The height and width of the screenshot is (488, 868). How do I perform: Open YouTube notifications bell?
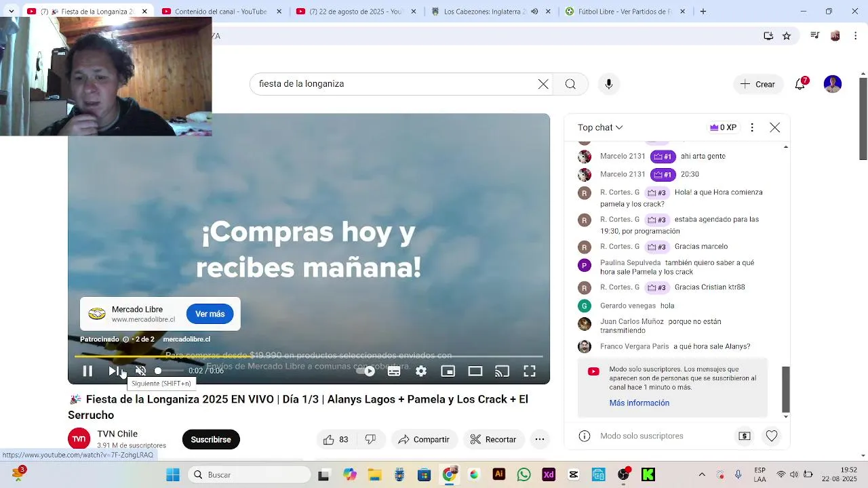click(x=800, y=84)
